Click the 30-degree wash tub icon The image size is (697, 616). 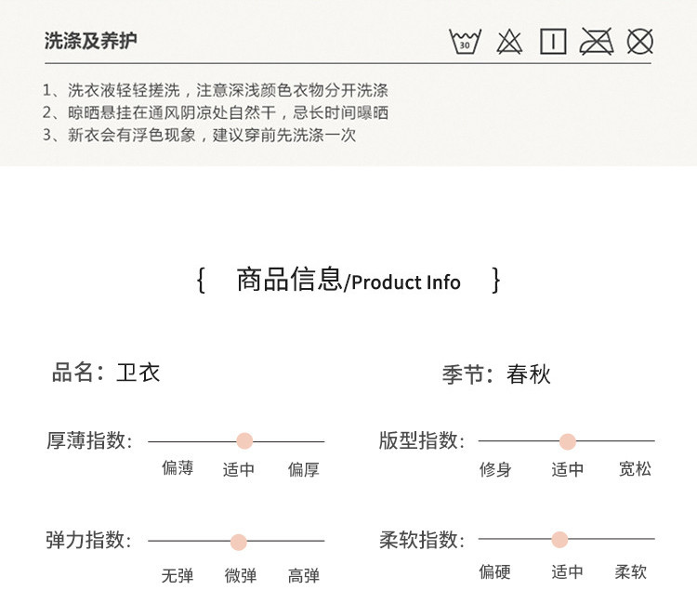tap(465, 41)
